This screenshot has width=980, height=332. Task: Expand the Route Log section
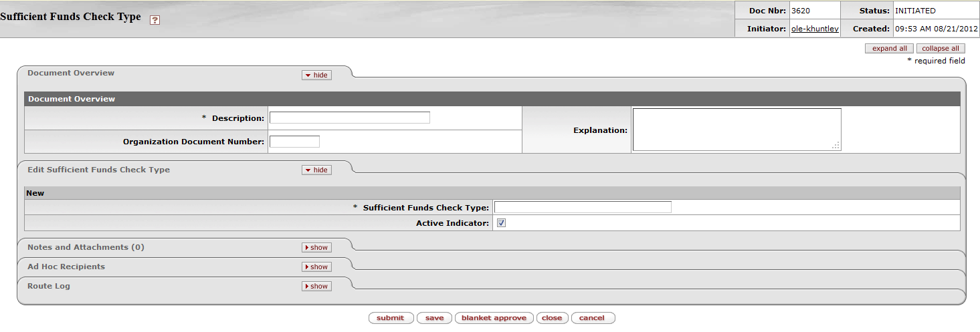[x=316, y=287]
